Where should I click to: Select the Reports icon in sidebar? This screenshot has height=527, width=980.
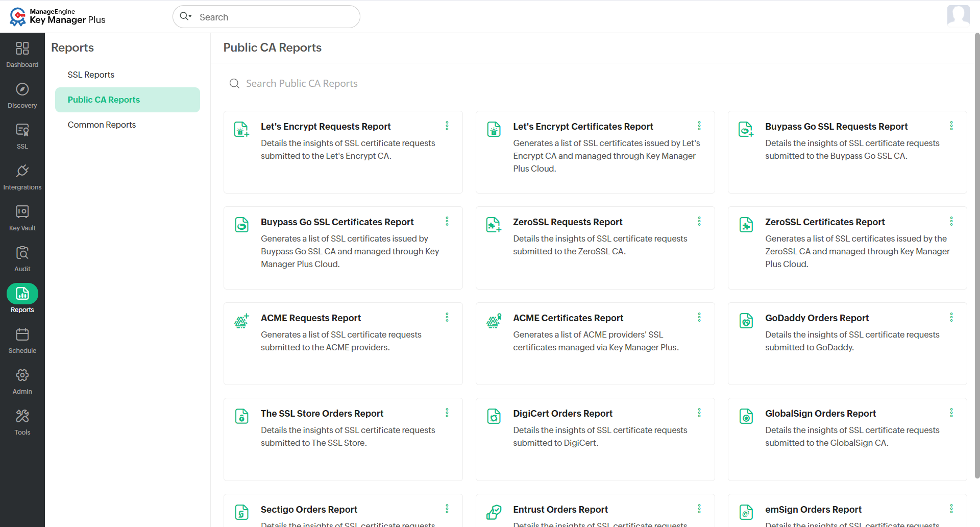pos(22,294)
